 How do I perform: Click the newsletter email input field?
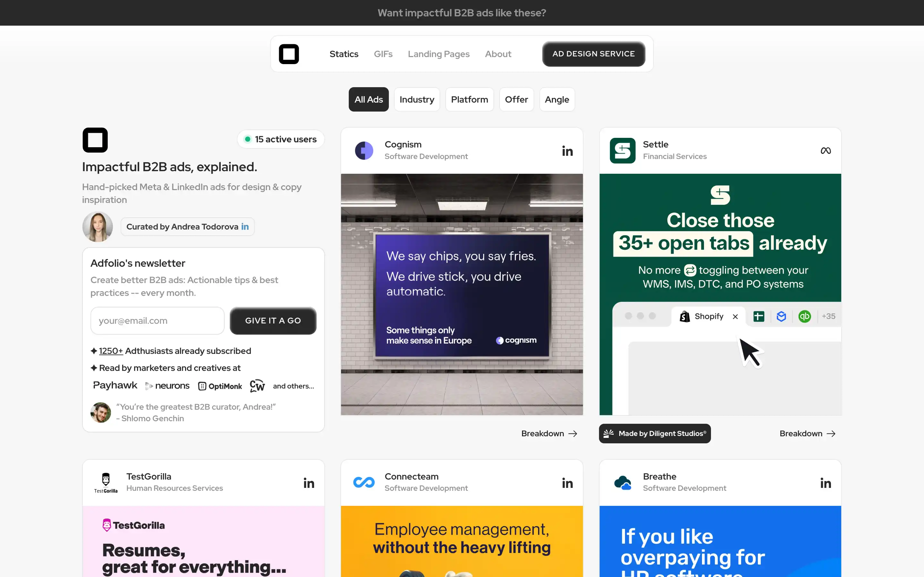(x=157, y=321)
